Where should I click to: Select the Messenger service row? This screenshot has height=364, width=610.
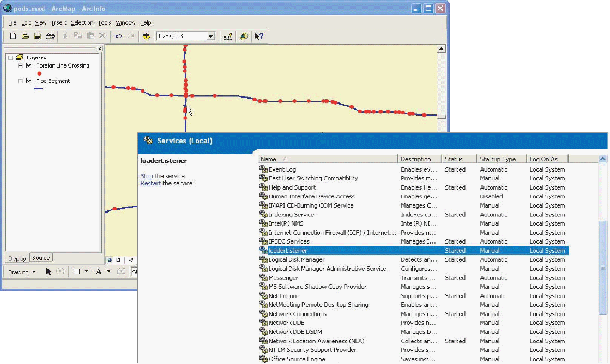pyautogui.click(x=413, y=278)
